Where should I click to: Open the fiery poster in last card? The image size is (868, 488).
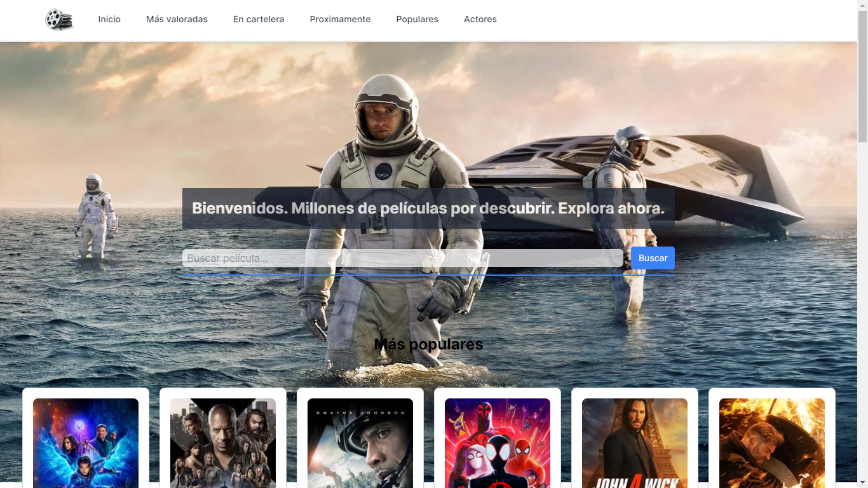pyautogui.click(x=772, y=443)
